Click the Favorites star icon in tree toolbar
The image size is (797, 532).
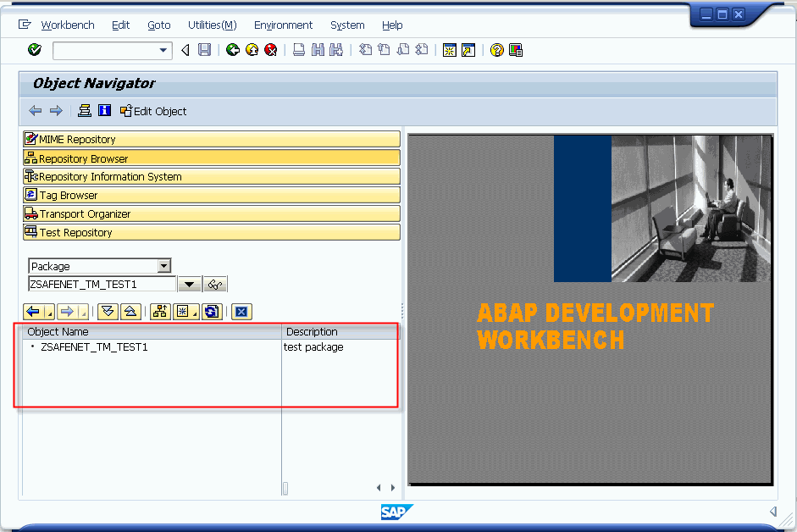(182, 312)
